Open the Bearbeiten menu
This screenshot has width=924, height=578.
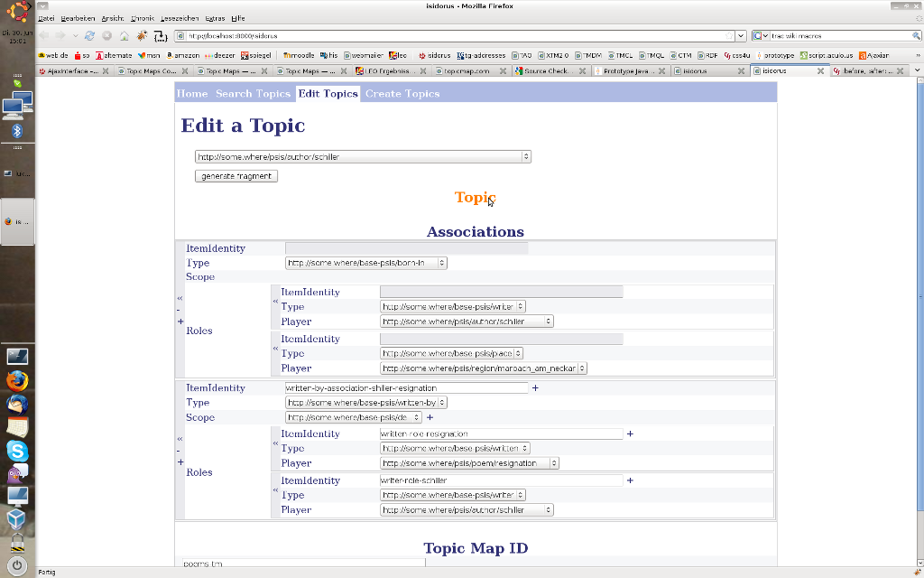pyautogui.click(x=78, y=18)
